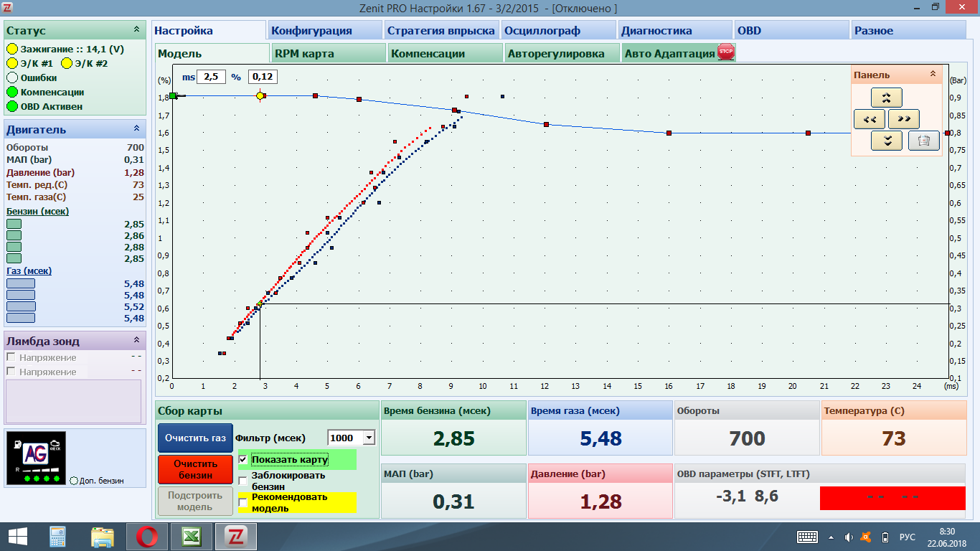Click the Э/К #1 yellow indicator

(x=12, y=64)
